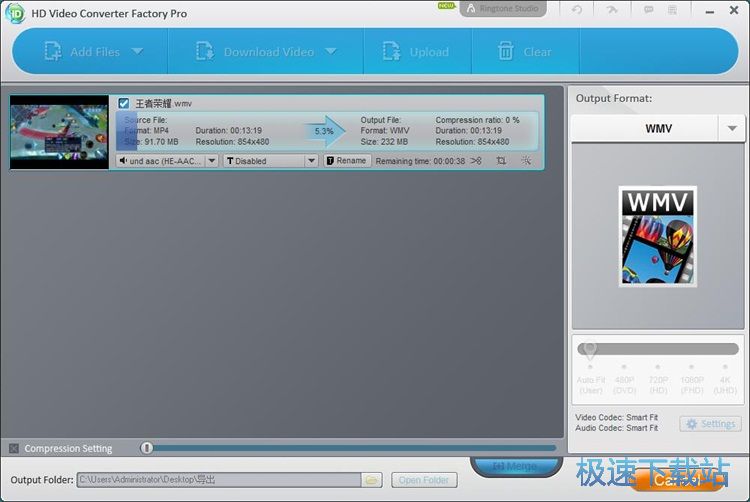Click the 5.3% conversion progress arrow
Image resolution: width=750 pixels, height=502 pixels.
coord(325,131)
